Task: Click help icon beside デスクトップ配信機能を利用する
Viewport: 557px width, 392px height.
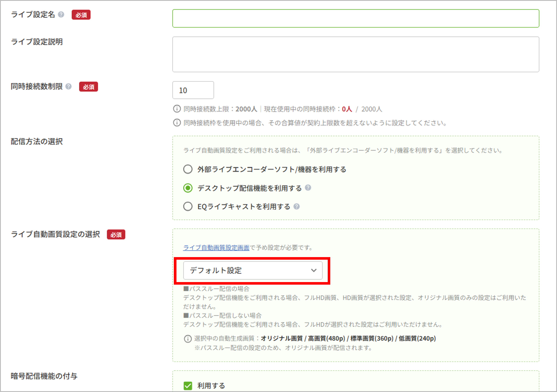Action: click(308, 188)
